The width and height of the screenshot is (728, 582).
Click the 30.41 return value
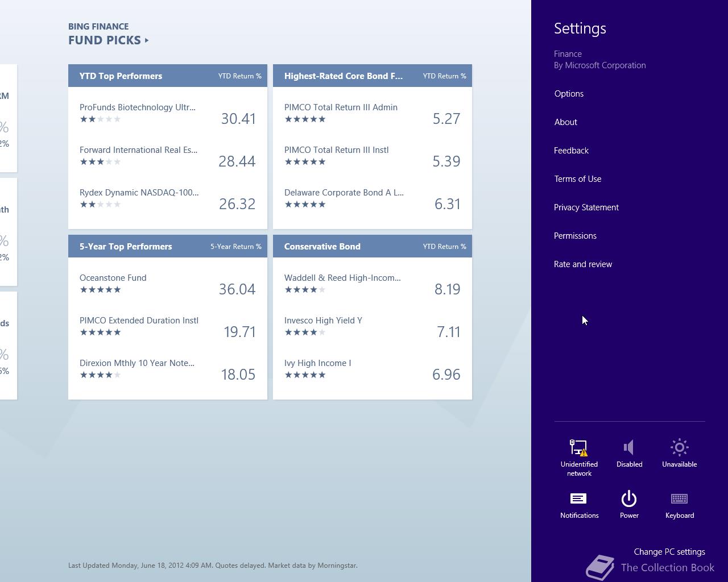tap(238, 119)
